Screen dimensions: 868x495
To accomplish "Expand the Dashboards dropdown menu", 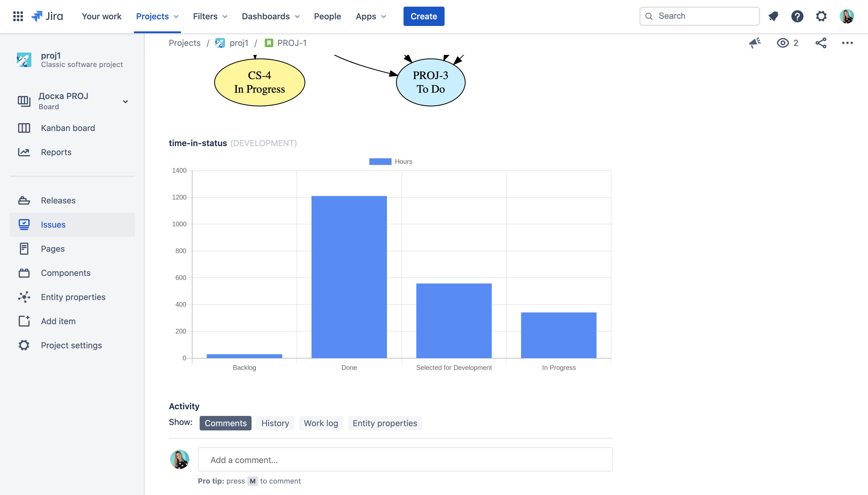I will click(x=271, y=16).
